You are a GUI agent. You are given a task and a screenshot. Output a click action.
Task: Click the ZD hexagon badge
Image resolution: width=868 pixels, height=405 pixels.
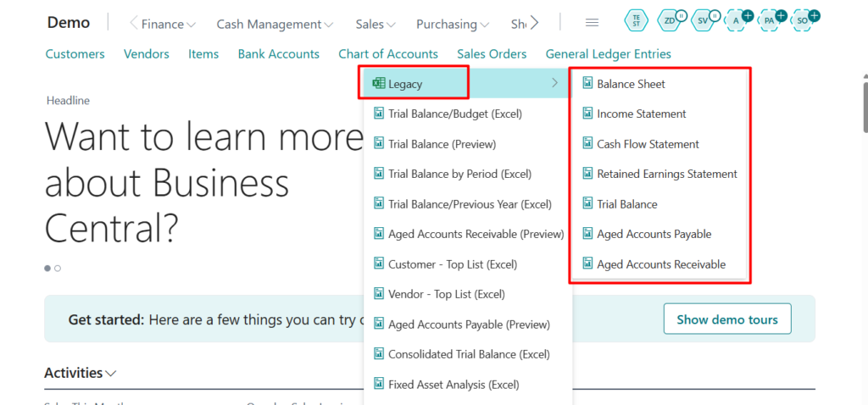coord(670,21)
